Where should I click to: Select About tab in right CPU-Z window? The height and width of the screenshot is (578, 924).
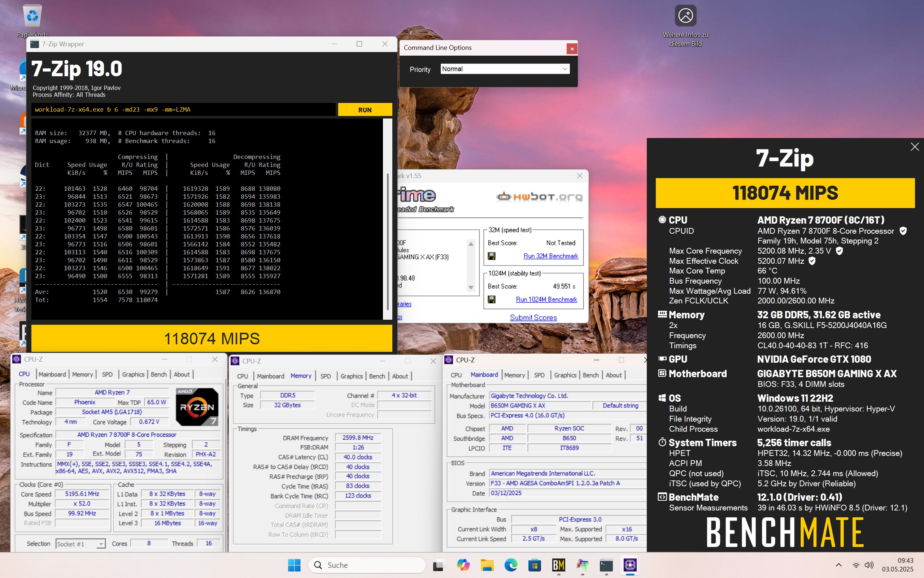coord(614,375)
